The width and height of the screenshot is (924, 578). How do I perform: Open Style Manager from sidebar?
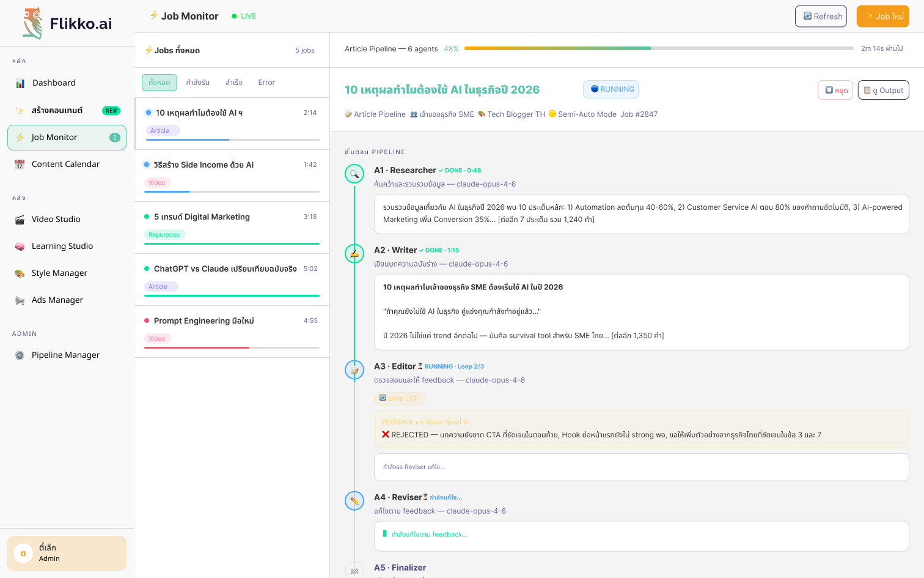click(x=67, y=273)
